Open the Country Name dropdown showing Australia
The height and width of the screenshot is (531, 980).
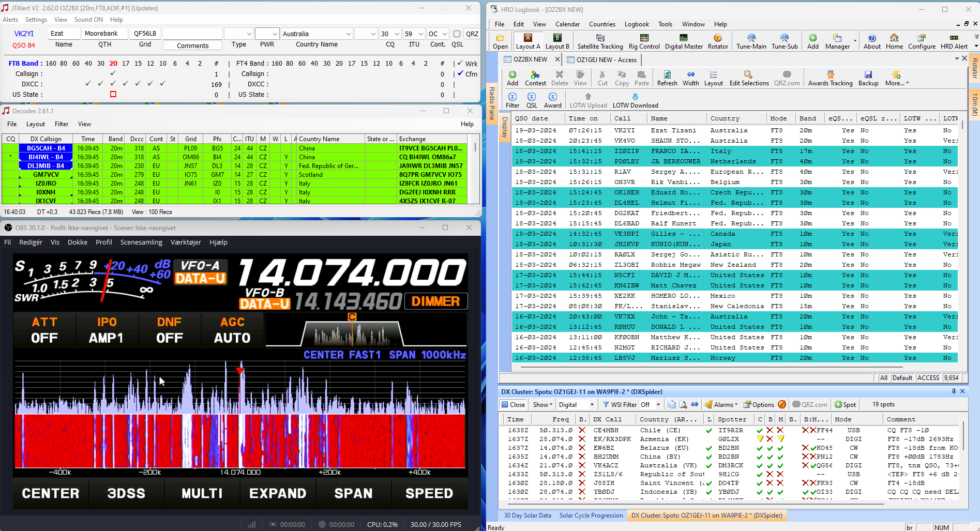coord(348,34)
